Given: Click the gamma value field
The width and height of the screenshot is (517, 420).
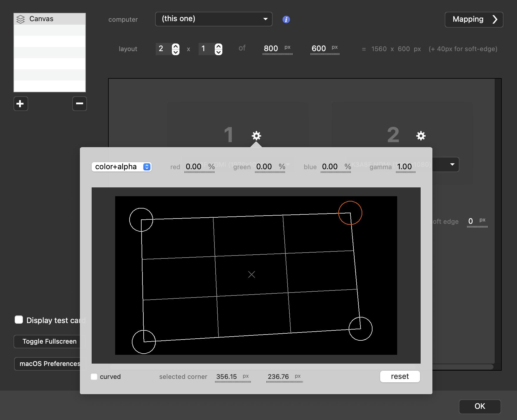Looking at the screenshot, I should (x=405, y=167).
